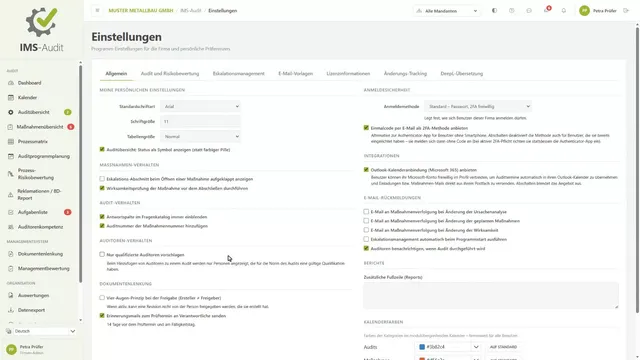Image resolution: width=640 pixels, height=360 pixels.
Task: Click the logout icon beside Petra Prüfer
Action: 626,11
